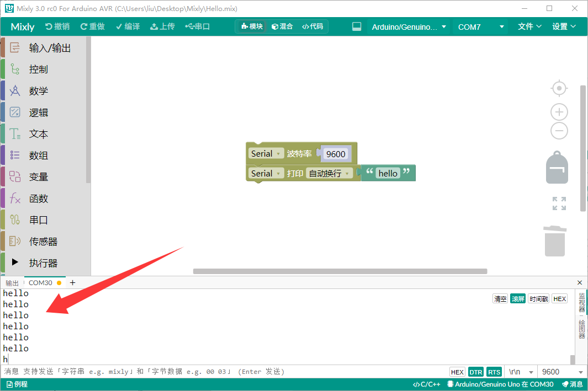Zoom out of the workspace
Screen dimensions: 588x391
[x=559, y=131]
